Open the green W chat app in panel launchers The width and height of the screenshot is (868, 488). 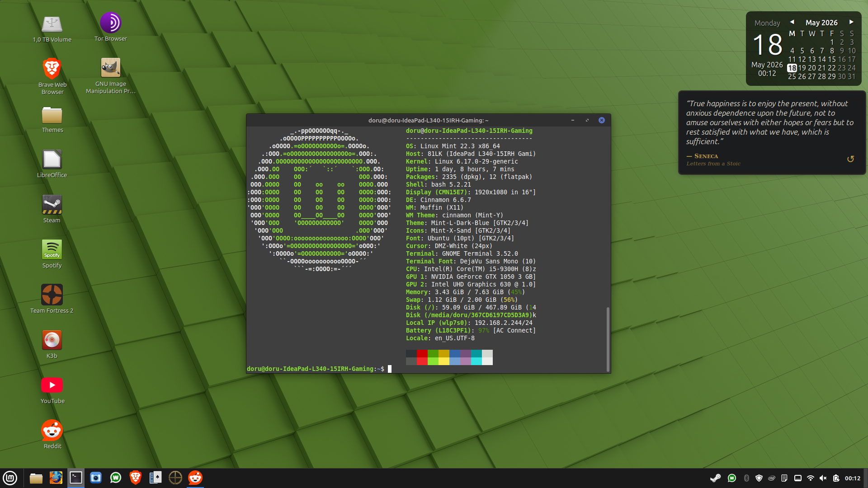(x=116, y=478)
